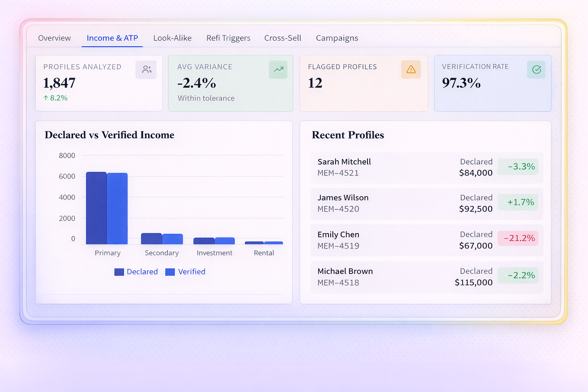Toggle Michael Brown's -2.2% variance badge
This screenshot has height=392, width=588.
518,275
